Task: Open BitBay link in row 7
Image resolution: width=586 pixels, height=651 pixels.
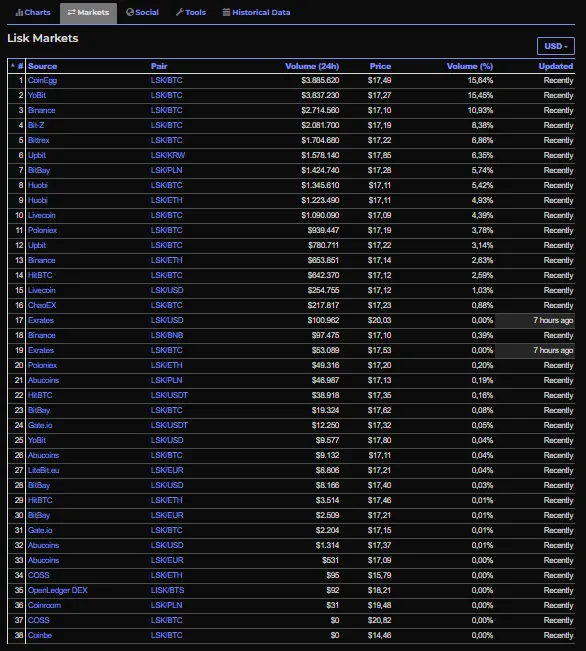Action: pos(39,170)
